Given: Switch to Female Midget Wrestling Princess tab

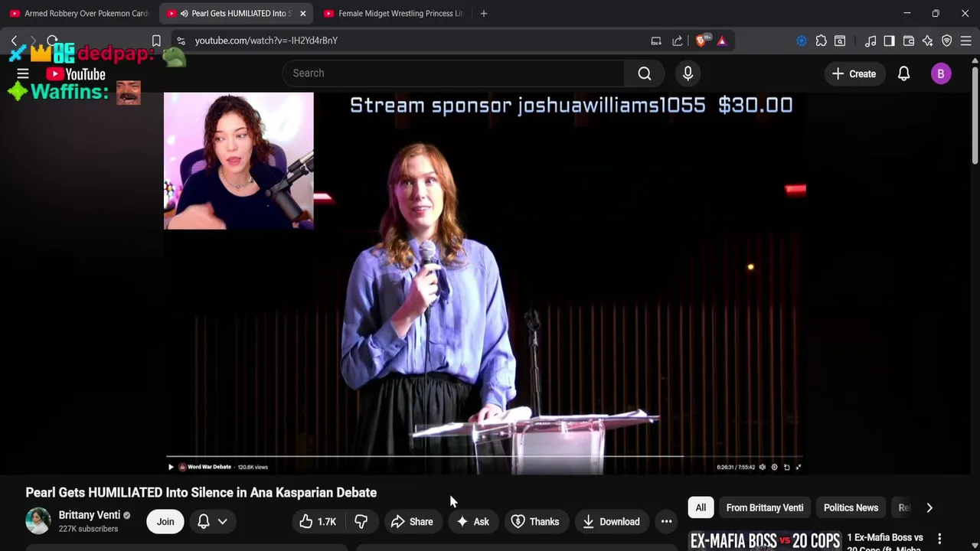Looking at the screenshot, I should 393,13.
